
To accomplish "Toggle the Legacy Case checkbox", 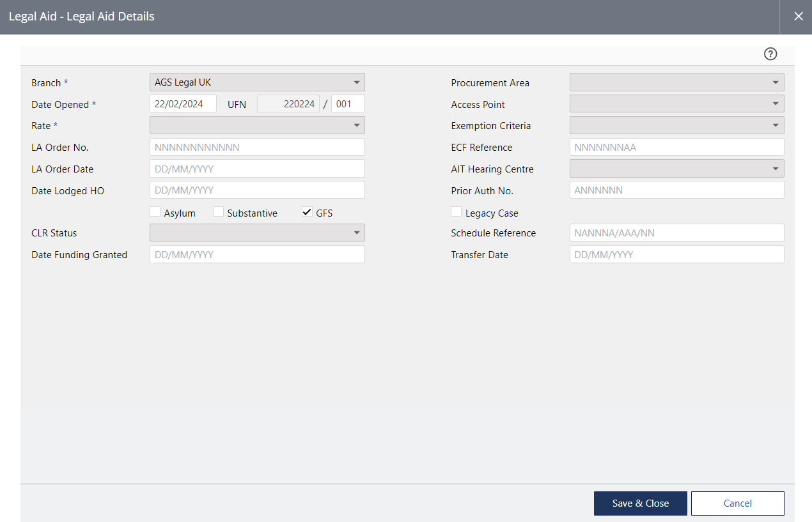I will (x=456, y=212).
